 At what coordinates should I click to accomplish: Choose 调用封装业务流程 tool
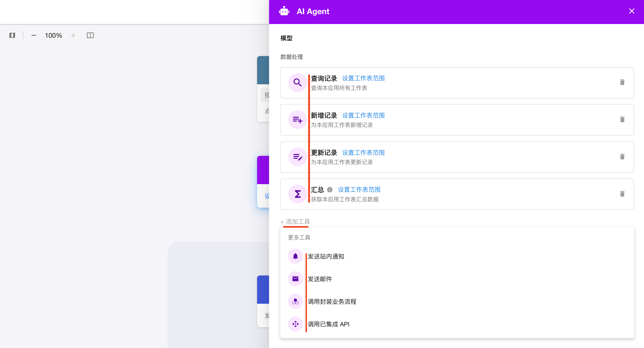click(332, 301)
